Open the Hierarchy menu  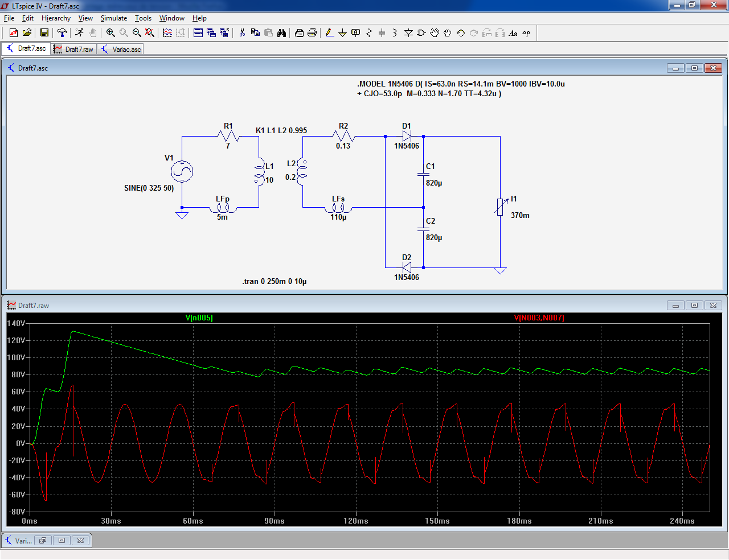tap(56, 18)
